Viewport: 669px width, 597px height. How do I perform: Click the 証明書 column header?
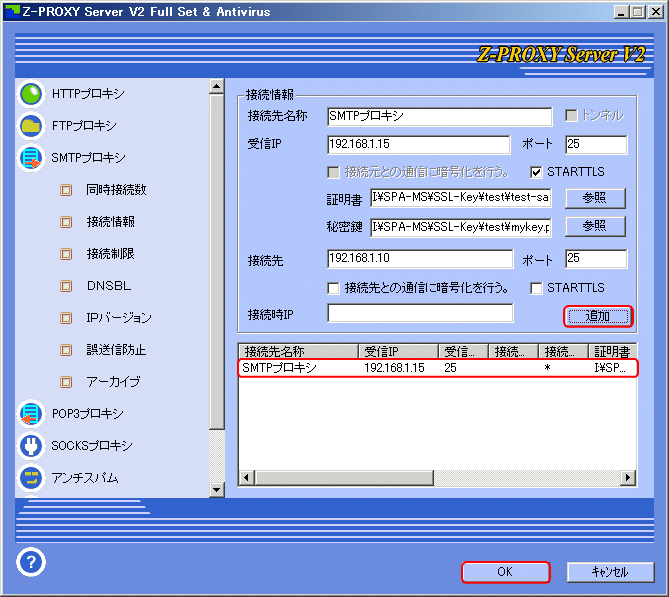click(x=613, y=351)
